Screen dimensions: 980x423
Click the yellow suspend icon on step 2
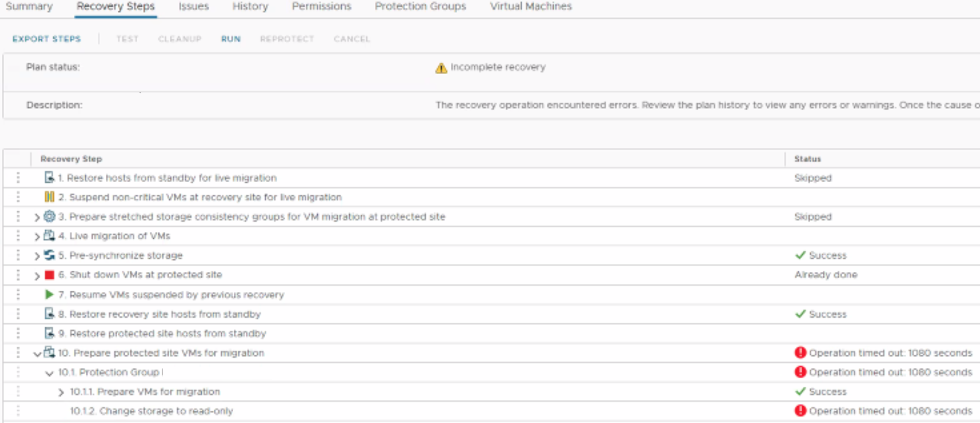(x=49, y=197)
